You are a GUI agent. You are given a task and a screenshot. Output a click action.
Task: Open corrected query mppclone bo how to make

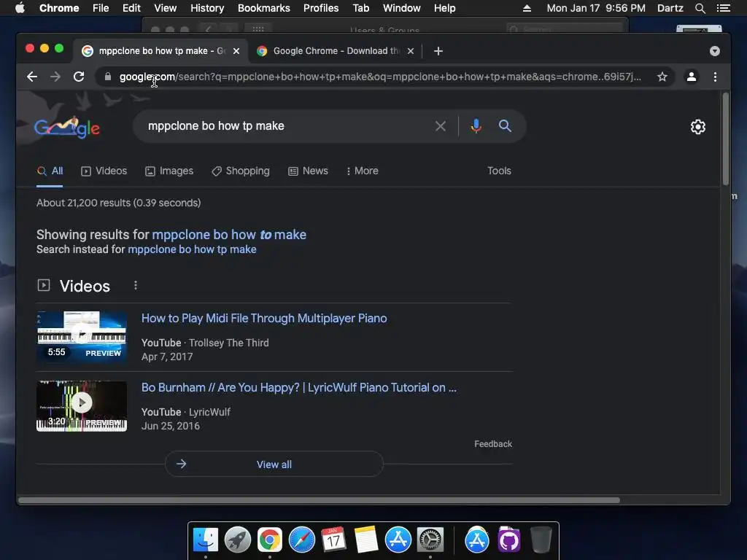(229, 235)
